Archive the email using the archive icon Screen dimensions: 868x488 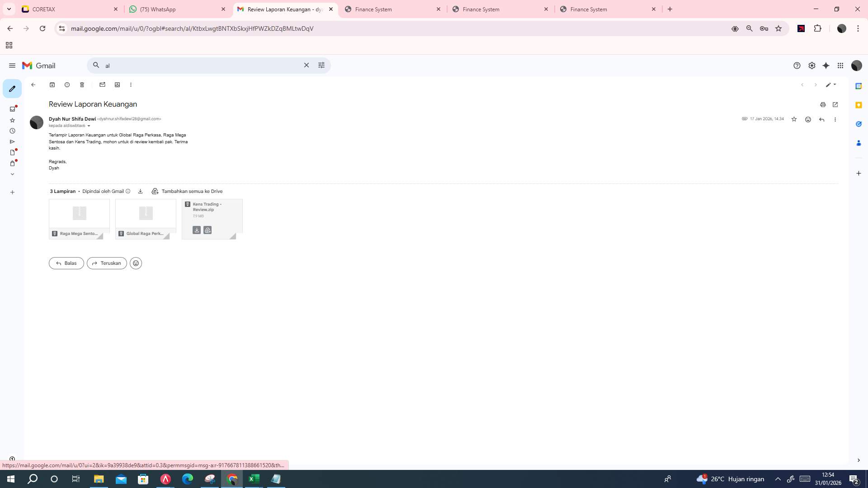52,84
